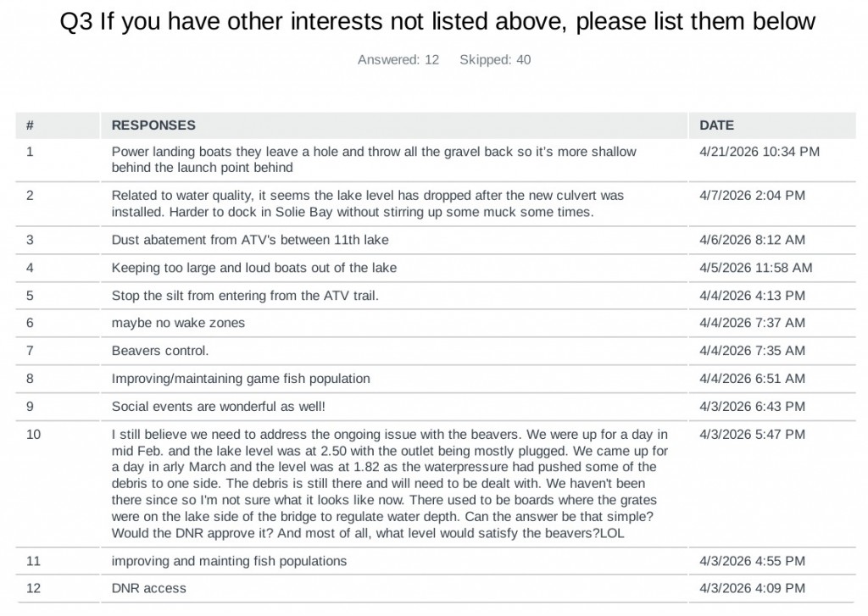Select 'Improving/maintaining game fish population' response
The height and width of the screenshot is (616, 868).
click(241, 379)
